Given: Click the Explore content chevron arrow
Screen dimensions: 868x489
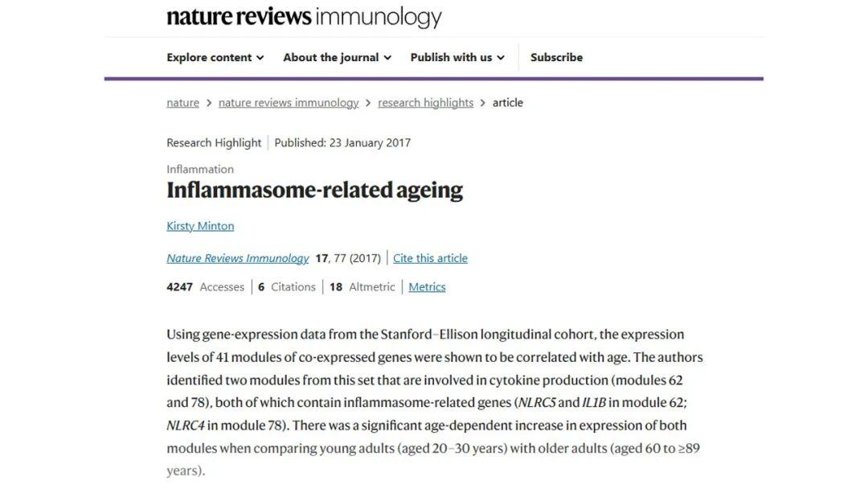Looking at the screenshot, I should (x=260, y=58).
